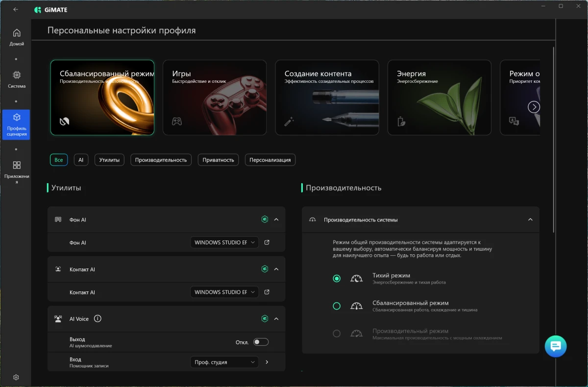The width and height of the screenshot is (588, 387).
Task: Click the settings gear in the sidebar
Action: pyautogui.click(x=16, y=377)
